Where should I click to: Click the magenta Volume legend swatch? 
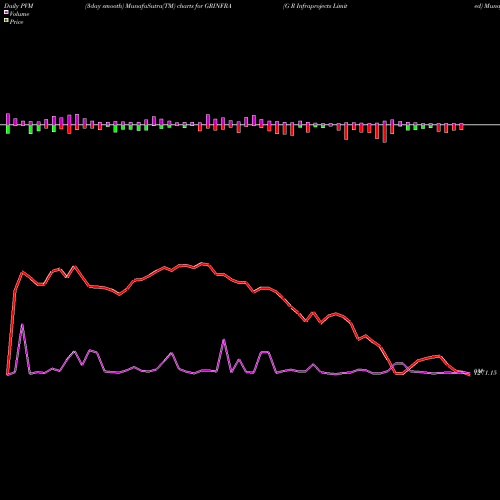point(6,12)
